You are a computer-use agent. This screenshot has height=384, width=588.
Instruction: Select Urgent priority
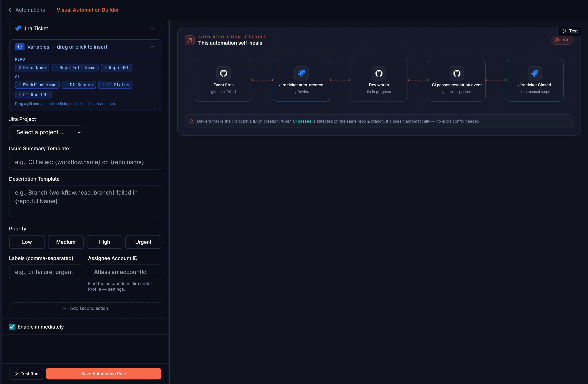point(143,242)
